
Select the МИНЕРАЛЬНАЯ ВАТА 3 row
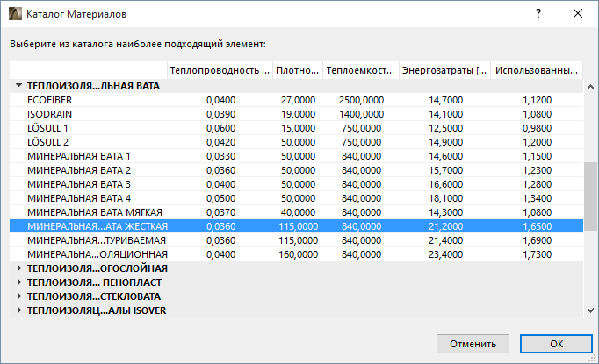[x=88, y=184]
